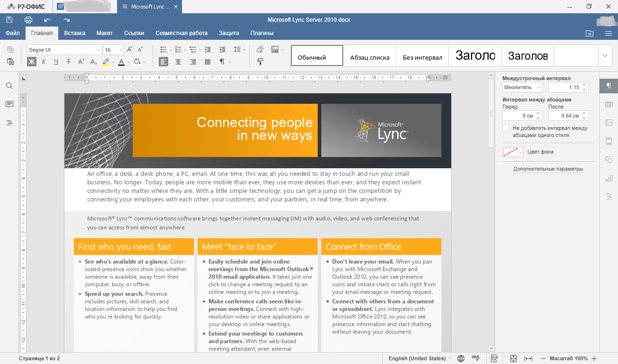This screenshot has width=618, height=364.
Task: Open the view settings hamburger menu
Action: [609, 33]
